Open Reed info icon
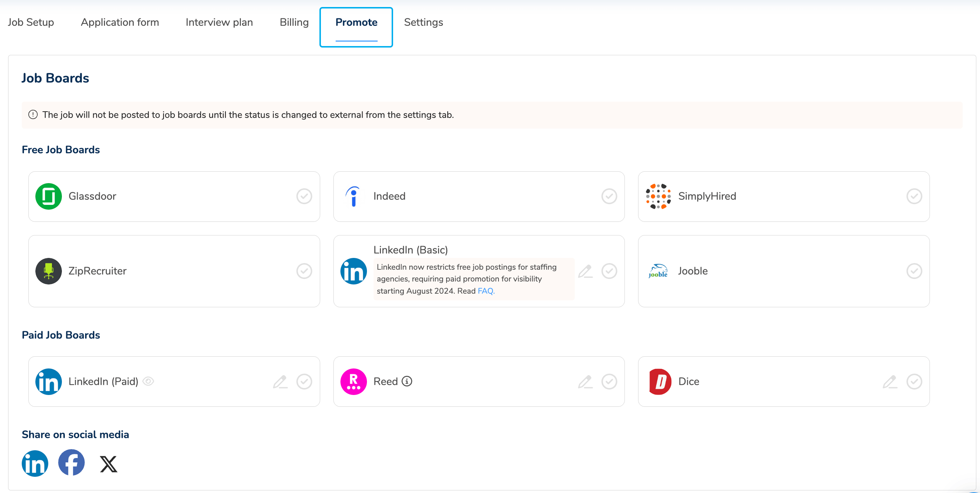The height and width of the screenshot is (493, 980). [x=407, y=381]
